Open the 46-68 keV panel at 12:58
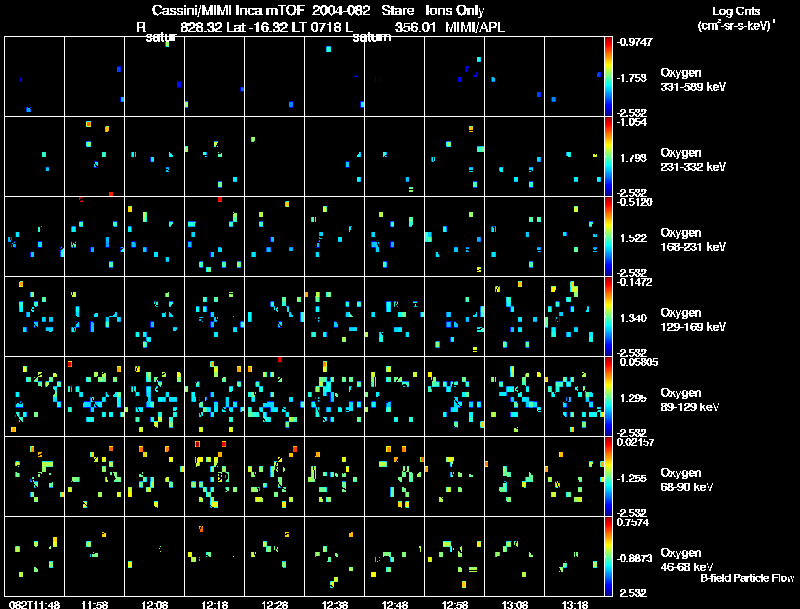The width and height of the screenshot is (800, 609). [x=454, y=556]
